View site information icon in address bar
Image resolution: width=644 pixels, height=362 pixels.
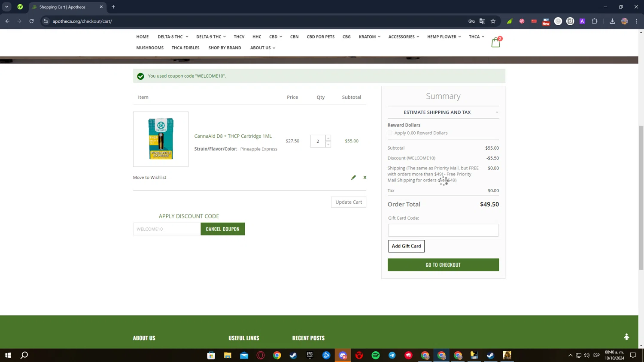46,21
